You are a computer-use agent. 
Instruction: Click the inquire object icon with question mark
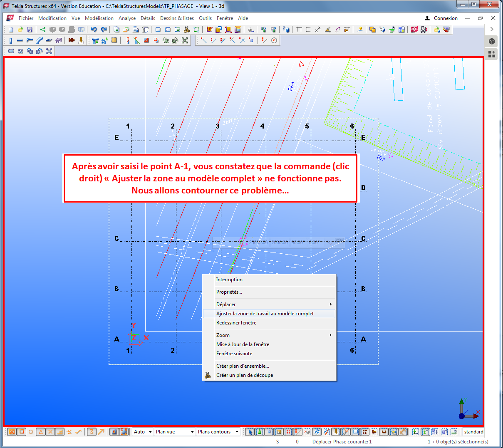(286, 30)
